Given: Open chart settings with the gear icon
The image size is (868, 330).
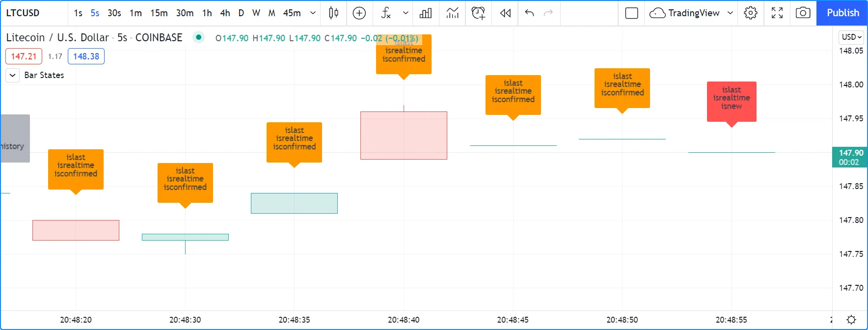Looking at the screenshot, I should 750,13.
